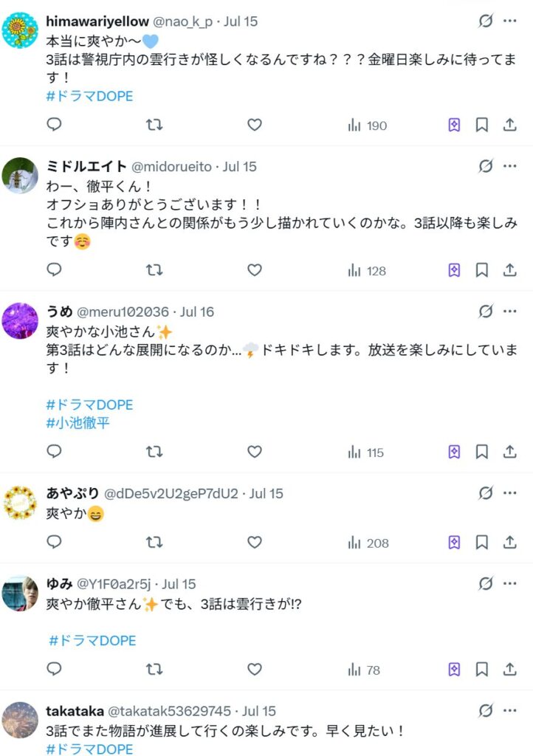Open the #小池徹平 hashtag
The width and height of the screenshot is (533, 756).
point(79,423)
